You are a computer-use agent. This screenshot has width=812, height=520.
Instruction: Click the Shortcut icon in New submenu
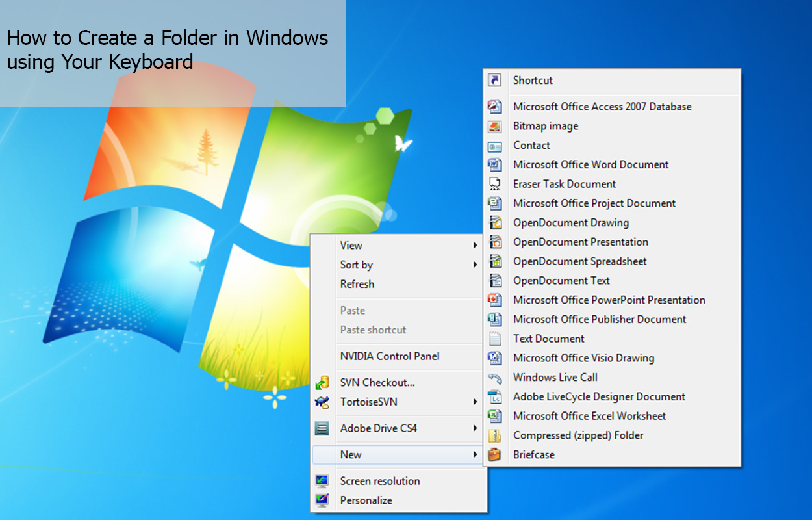[495, 80]
